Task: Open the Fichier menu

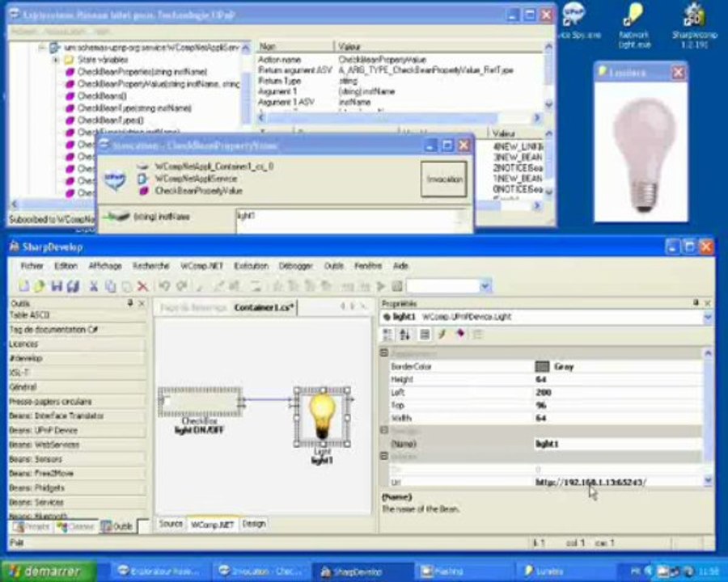Action: tap(32, 266)
